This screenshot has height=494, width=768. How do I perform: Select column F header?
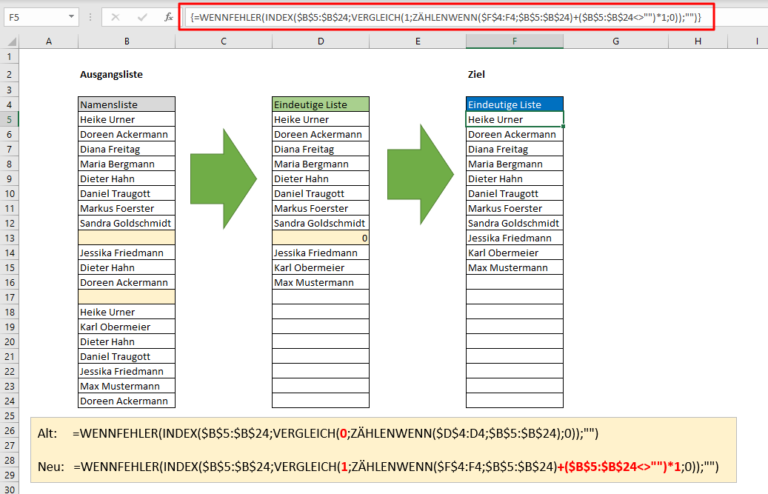514,41
